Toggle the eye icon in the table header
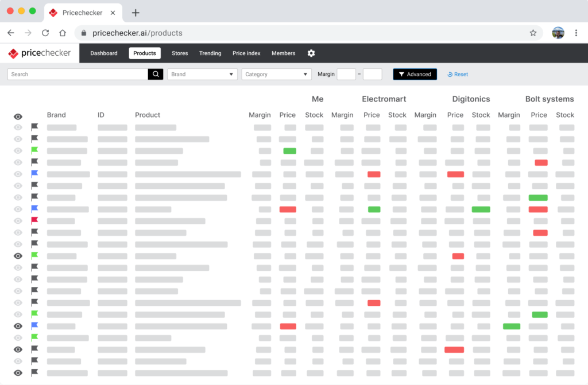Screen dimensions: 588x385 pos(18,116)
